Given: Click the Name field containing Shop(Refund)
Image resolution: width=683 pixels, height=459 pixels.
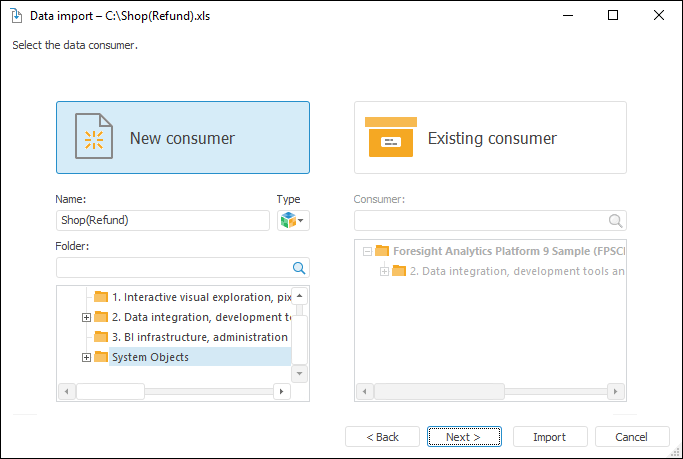Looking at the screenshot, I should tap(163, 220).
